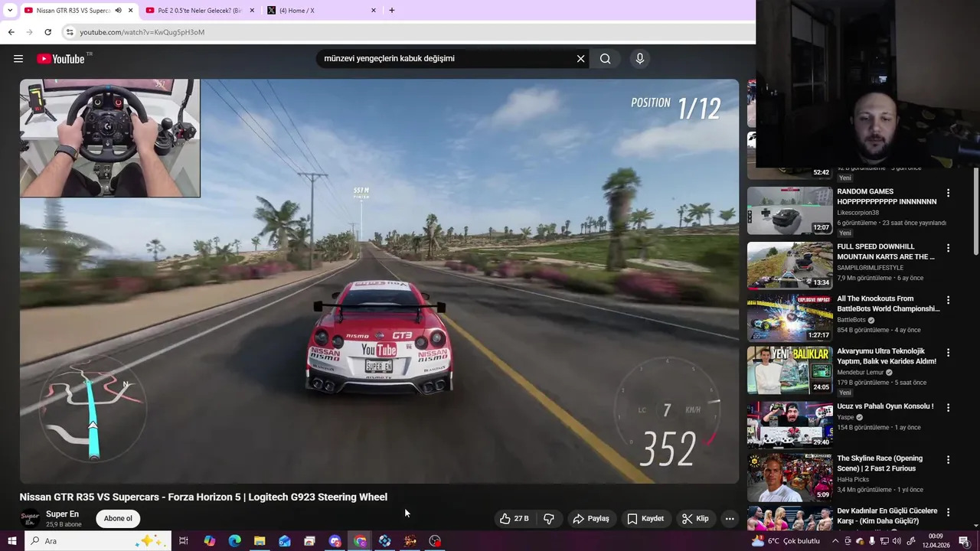Open options for FULL SPEED DOWNHILL video

point(948,249)
